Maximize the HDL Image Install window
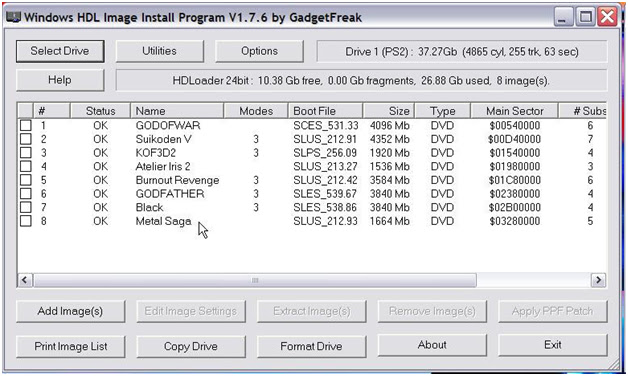Viewport: 628px width, 376px height. [x=585, y=17]
